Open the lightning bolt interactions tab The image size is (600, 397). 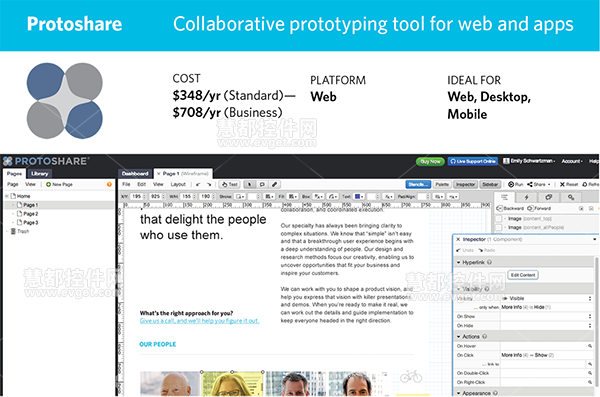tap(527, 197)
